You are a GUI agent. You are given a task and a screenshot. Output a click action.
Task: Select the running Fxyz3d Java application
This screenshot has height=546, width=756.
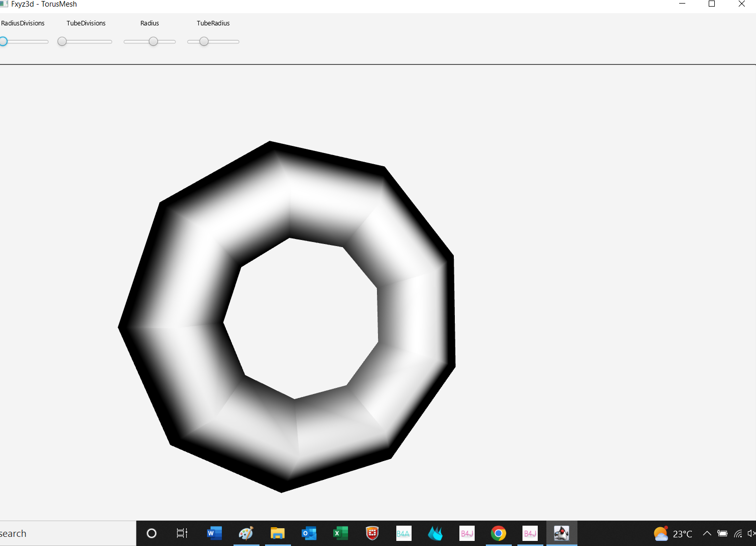[562, 533]
